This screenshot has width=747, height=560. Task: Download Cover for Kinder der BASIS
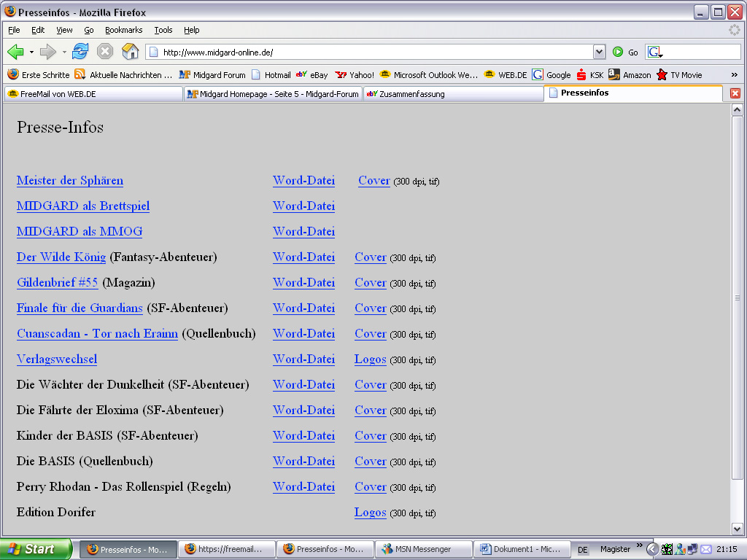(x=370, y=436)
